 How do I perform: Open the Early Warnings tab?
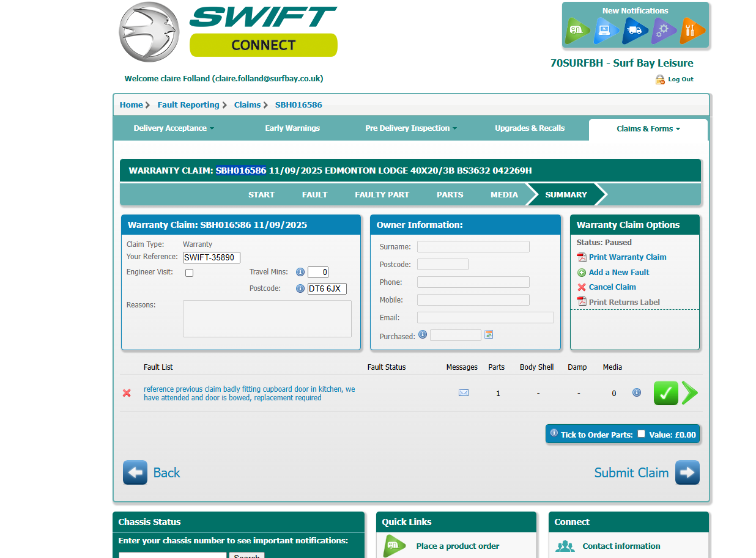click(x=292, y=128)
